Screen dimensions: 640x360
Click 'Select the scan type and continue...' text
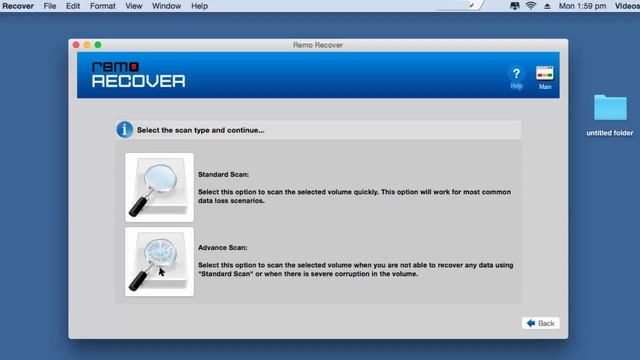200,130
